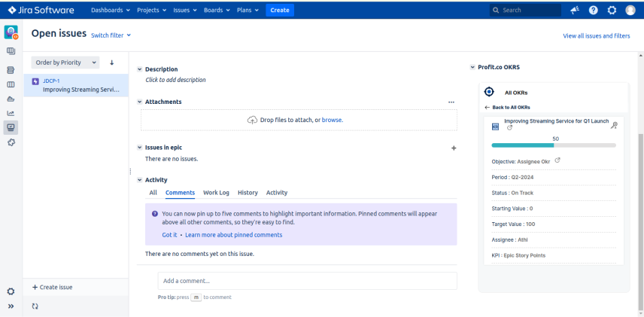Viewport: 644px width, 317px height.
Task: Expand the sidebar with double chevron
Action: tap(11, 306)
